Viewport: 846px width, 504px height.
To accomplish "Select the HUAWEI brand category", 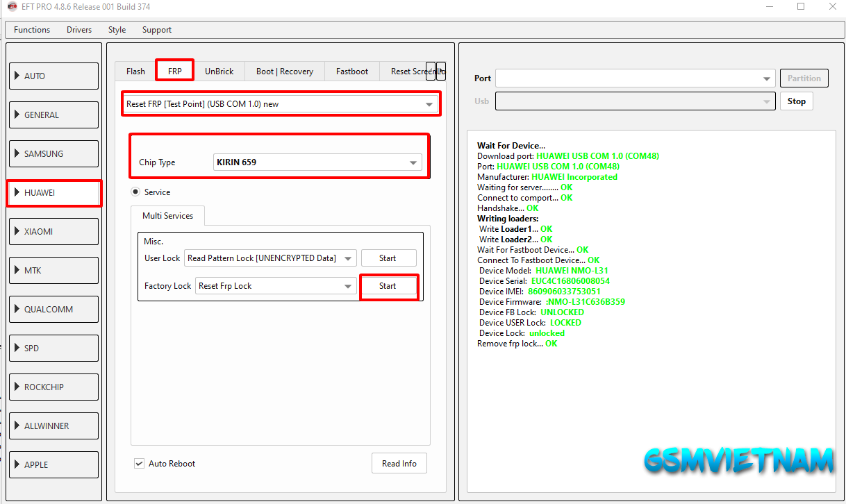I will click(54, 193).
